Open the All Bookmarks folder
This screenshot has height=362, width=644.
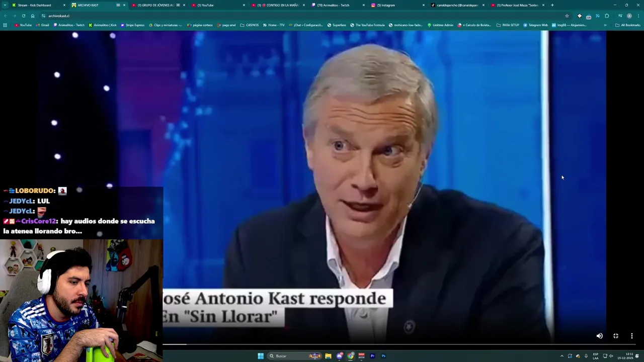(628, 25)
